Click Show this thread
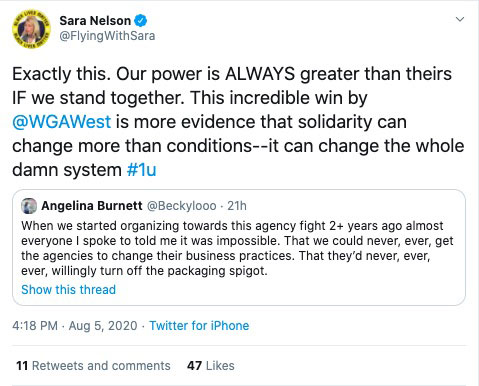 pyautogui.click(x=69, y=289)
